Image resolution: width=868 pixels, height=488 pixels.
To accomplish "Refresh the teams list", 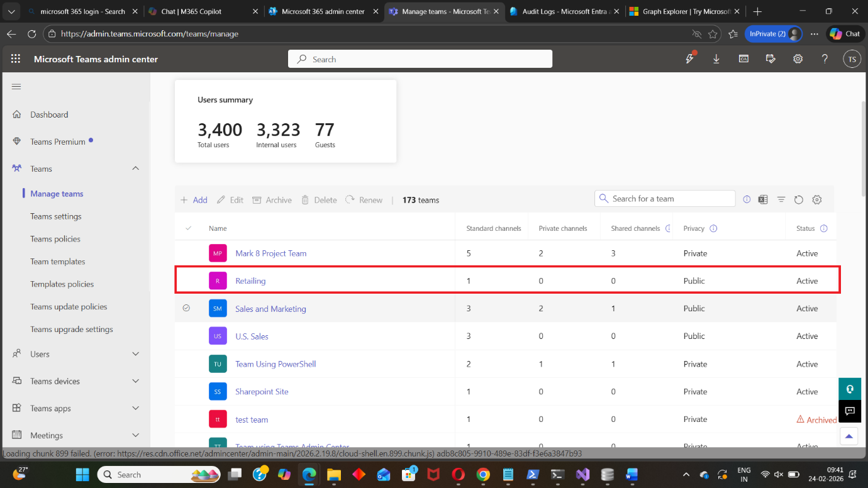I will coord(798,199).
